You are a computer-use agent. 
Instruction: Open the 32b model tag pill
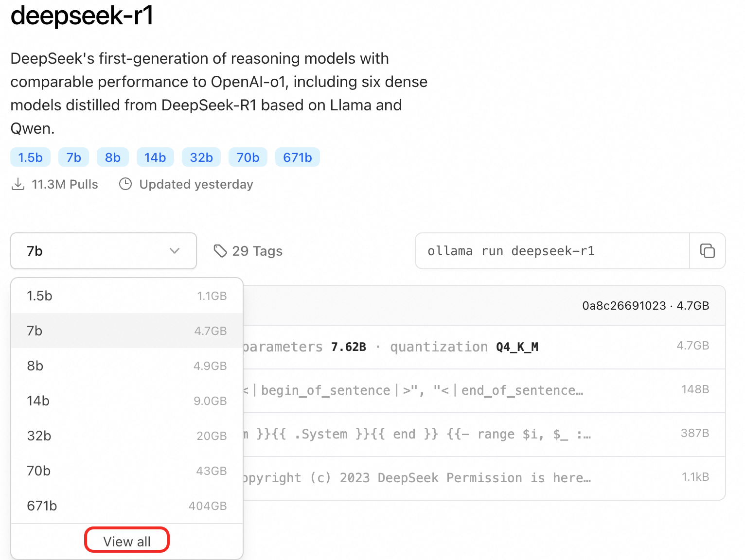pos(201,157)
